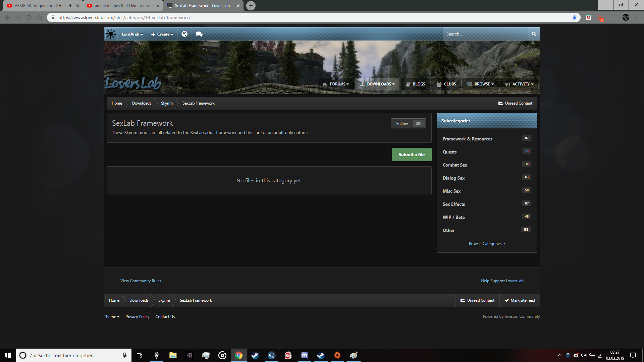Viewport: 644px width, 362px height.
Task: Show hidden tray icons arrow
Action: point(559,355)
